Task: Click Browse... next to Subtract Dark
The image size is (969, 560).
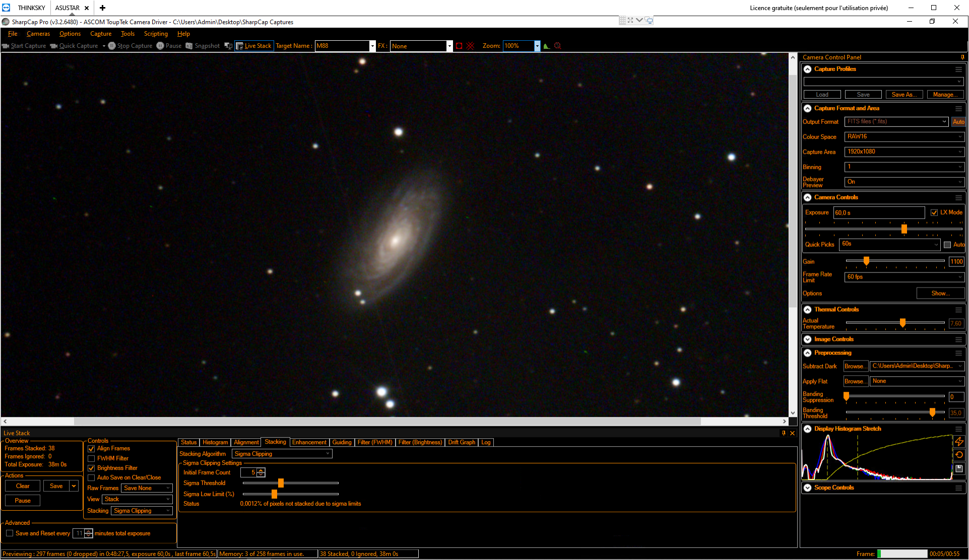Action: pyautogui.click(x=855, y=367)
